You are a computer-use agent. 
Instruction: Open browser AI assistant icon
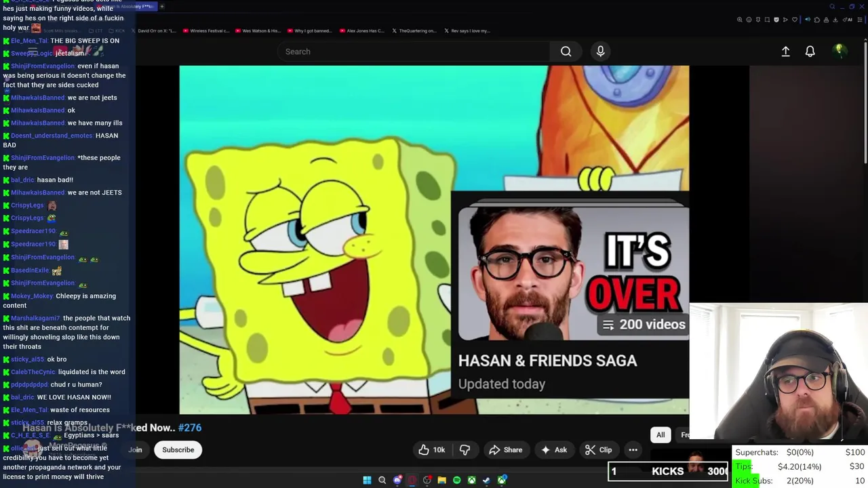coord(847,20)
